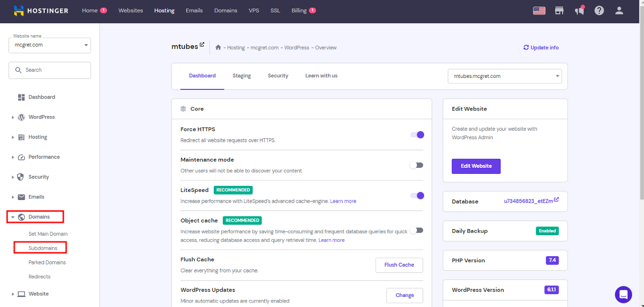The height and width of the screenshot is (307, 644).
Task: Open the user profile icon
Action: [619, 11]
